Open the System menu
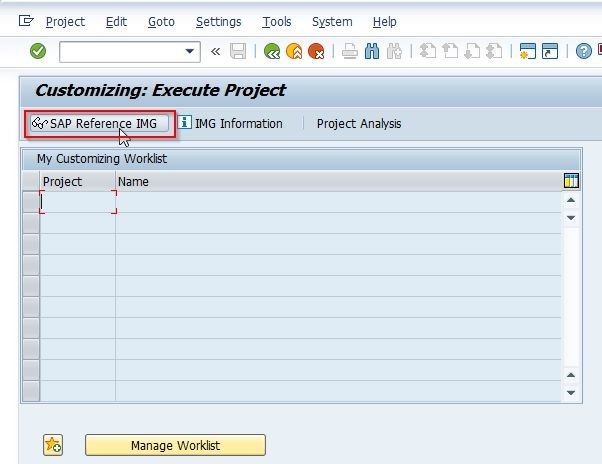602x464 pixels. click(x=332, y=22)
